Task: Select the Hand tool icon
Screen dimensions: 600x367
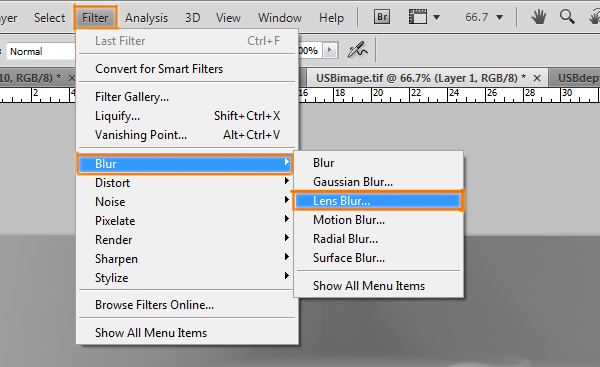Action: 538,17
